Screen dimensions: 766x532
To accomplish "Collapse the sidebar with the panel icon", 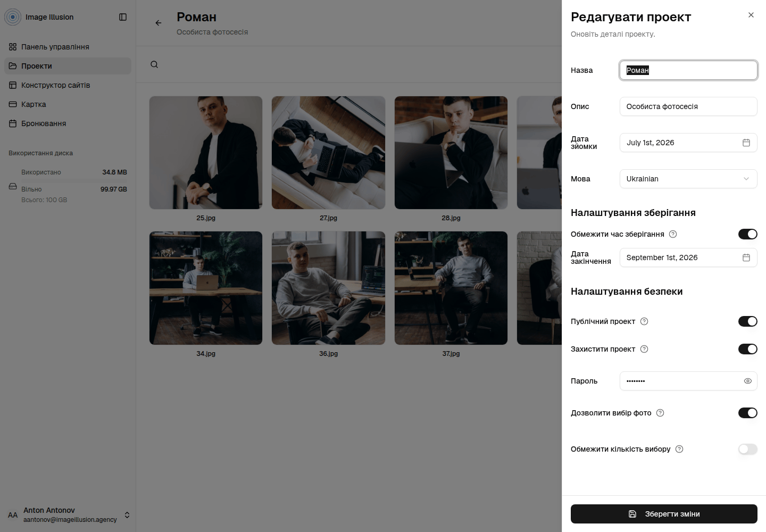I will click(x=123, y=17).
